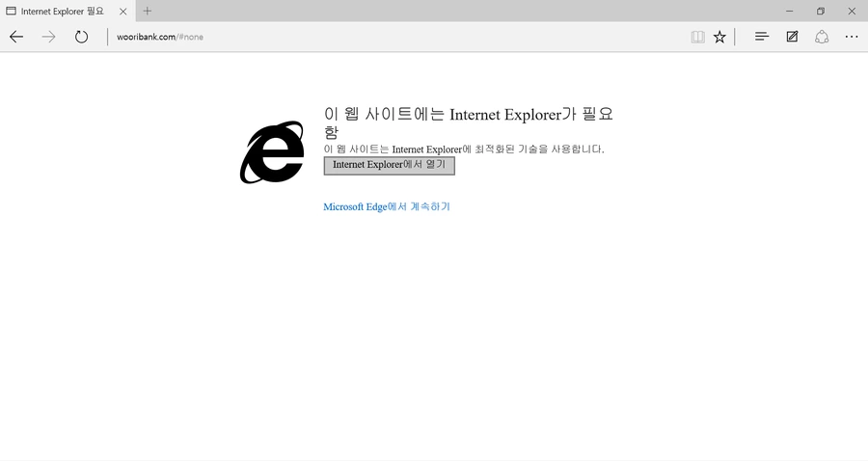Open the More actions ellipsis menu
Viewport: 868px width, 461px height.
pos(852,37)
